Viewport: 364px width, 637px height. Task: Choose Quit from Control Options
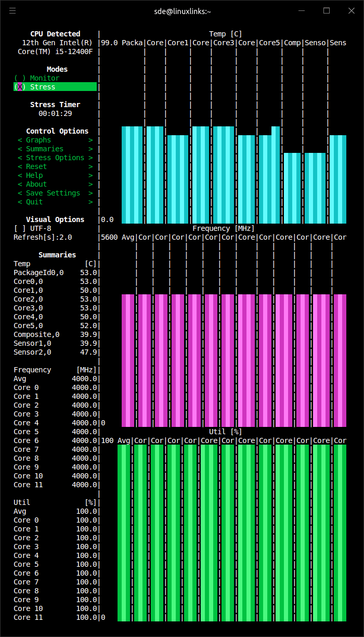pos(55,202)
